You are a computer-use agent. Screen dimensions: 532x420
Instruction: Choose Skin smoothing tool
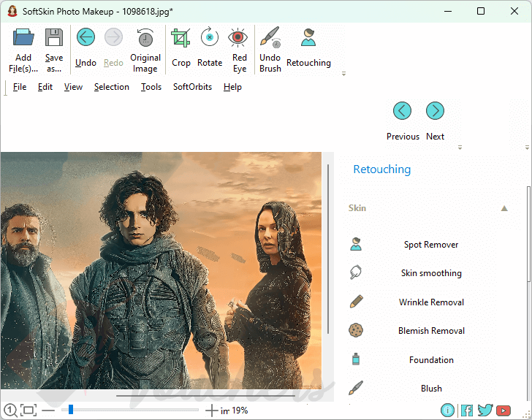coord(430,273)
